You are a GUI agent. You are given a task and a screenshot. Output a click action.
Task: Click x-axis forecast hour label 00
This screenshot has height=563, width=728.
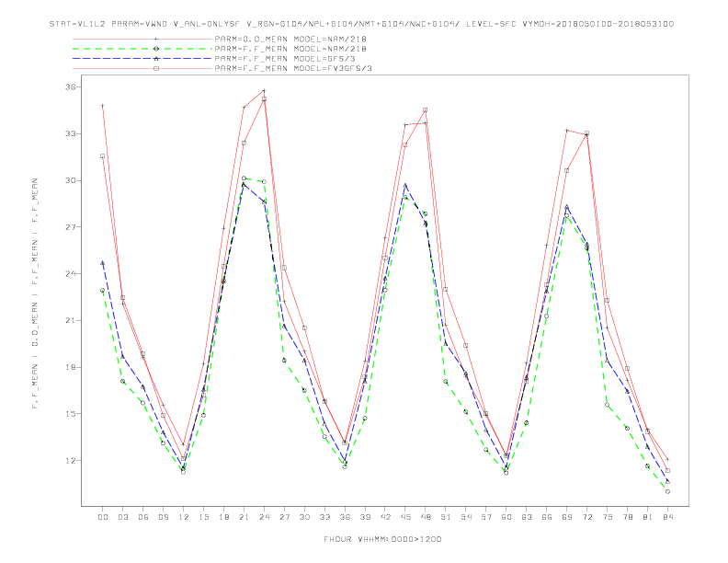click(103, 517)
